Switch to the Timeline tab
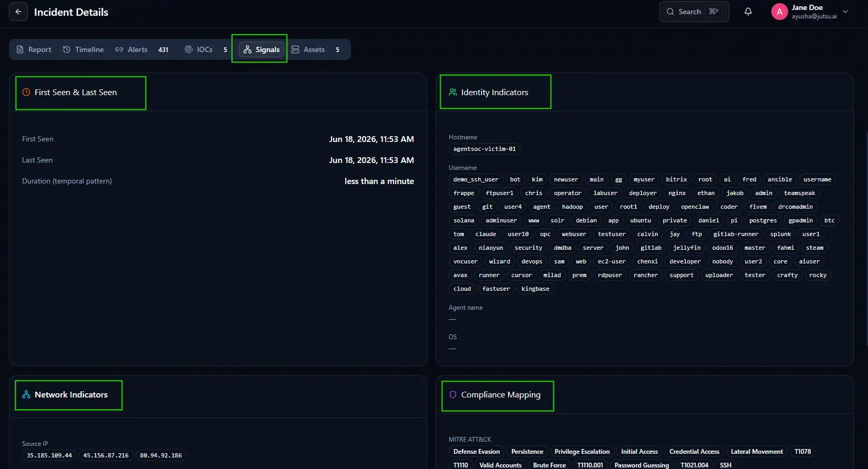The height and width of the screenshot is (469, 868). point(84,49)
